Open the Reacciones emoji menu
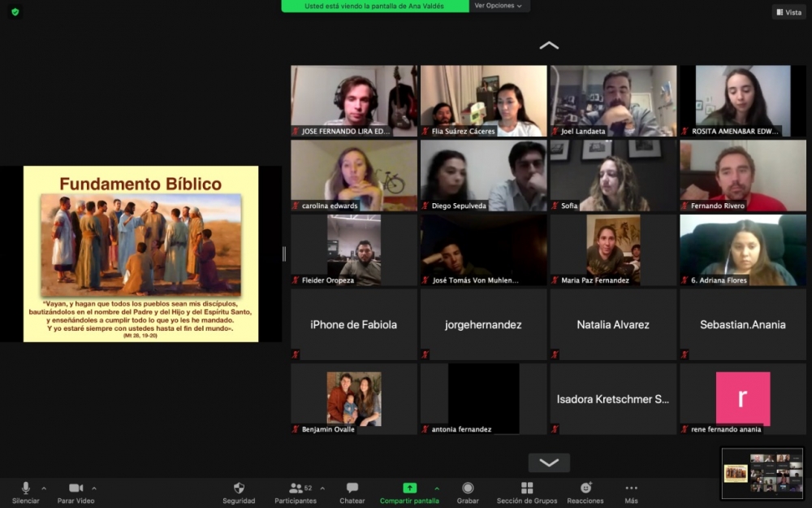This screenshot has height=508, width=812. click(x=585, y=488)
